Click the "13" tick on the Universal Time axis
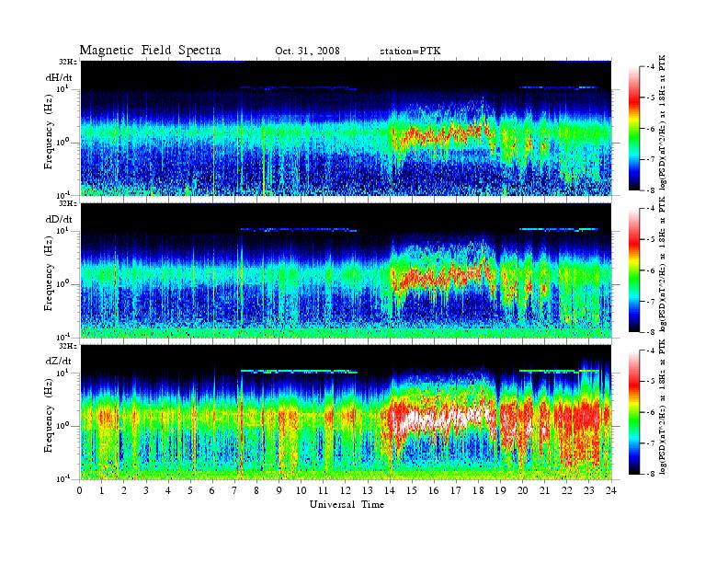Image resolution: width=728 pixels, height=563 pixels. tap(368, 490)
